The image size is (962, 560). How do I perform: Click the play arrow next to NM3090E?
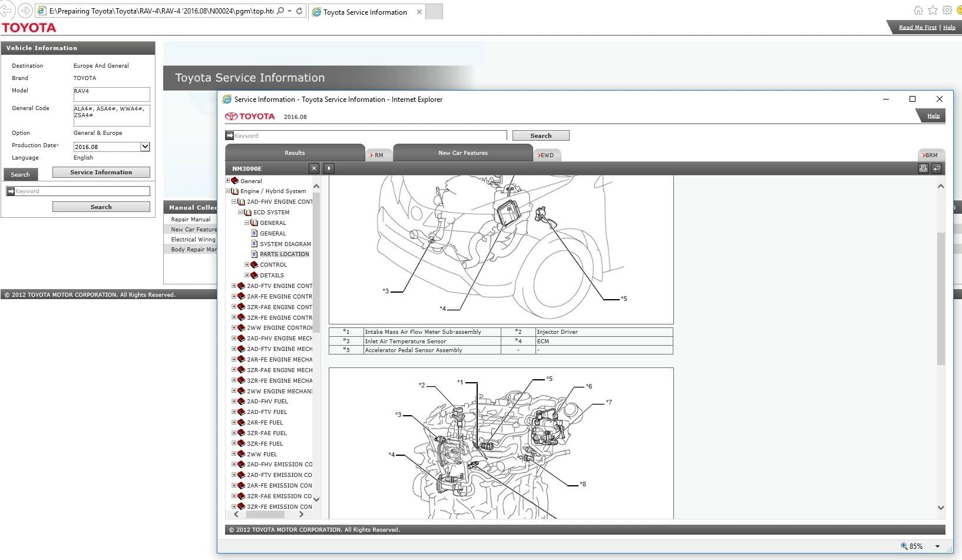329,168
